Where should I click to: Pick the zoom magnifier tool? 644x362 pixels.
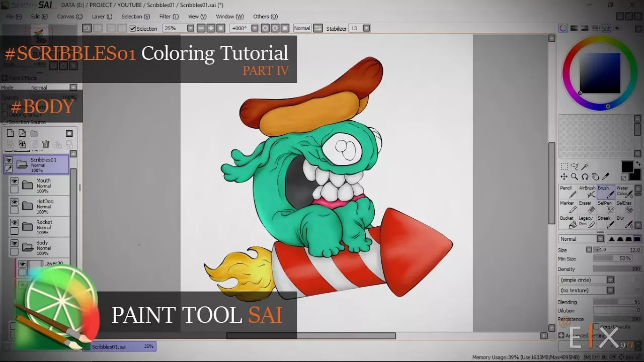click(x=574, y=176)
